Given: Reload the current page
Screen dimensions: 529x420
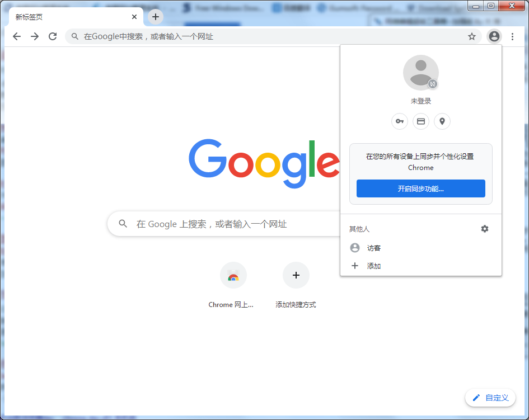Looking at the screenshot, I should pyautogui.click(x=53, y=36).
